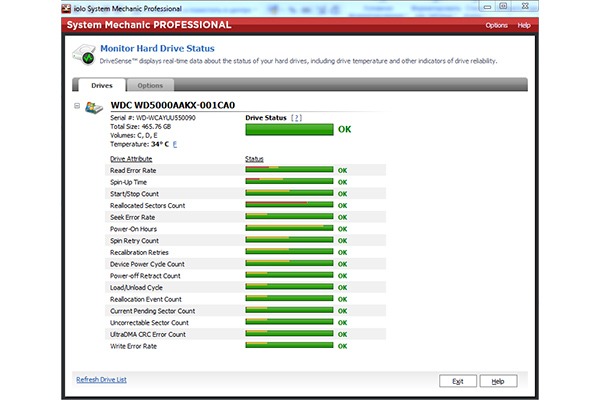Switch temperature to Fahrenheit via F link
This screenshot has width=600, height=400.
(175, 144)
